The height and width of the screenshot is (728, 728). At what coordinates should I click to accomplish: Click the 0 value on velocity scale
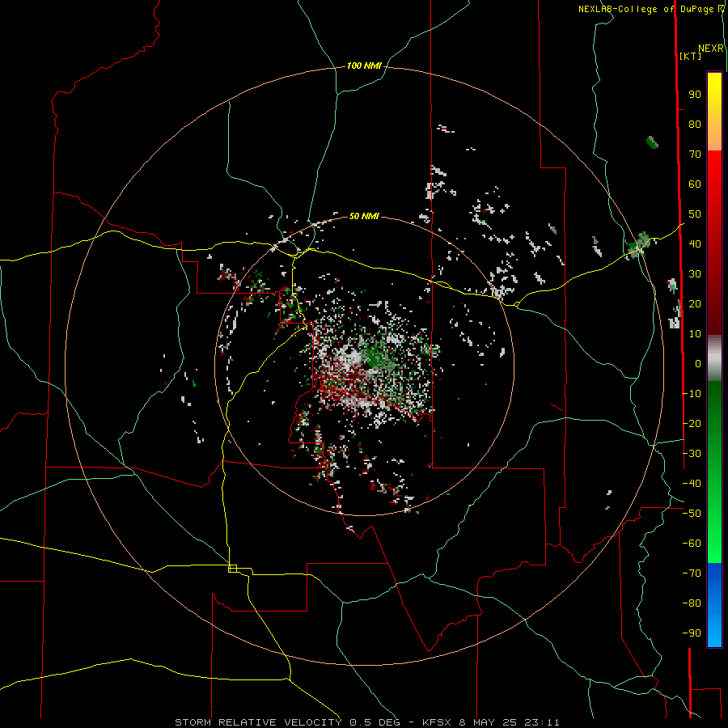(x=698, y=363)
